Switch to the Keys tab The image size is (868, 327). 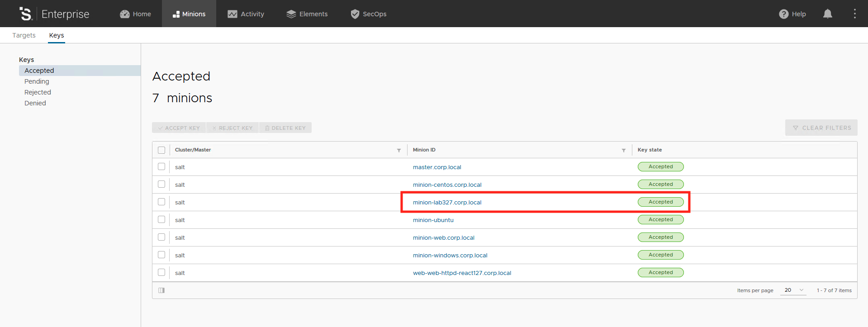click(x=57, y=35)
